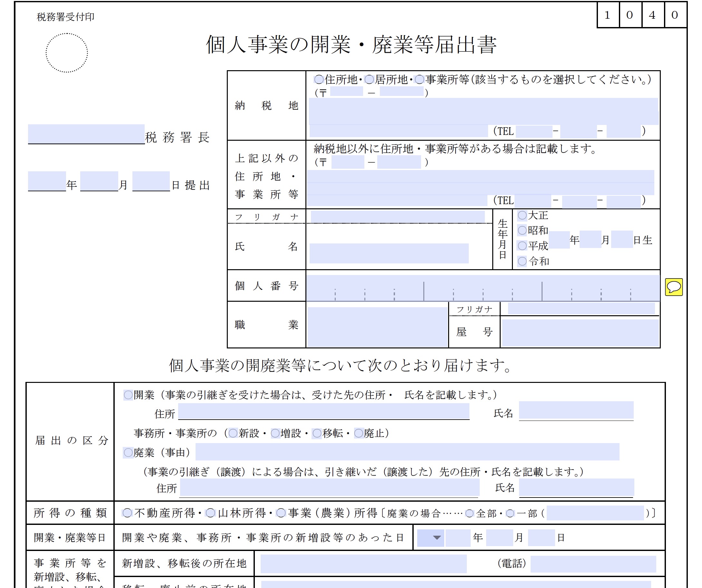
Task: Click the last TEL field in 納税地
Action: (x=623, y=131)
